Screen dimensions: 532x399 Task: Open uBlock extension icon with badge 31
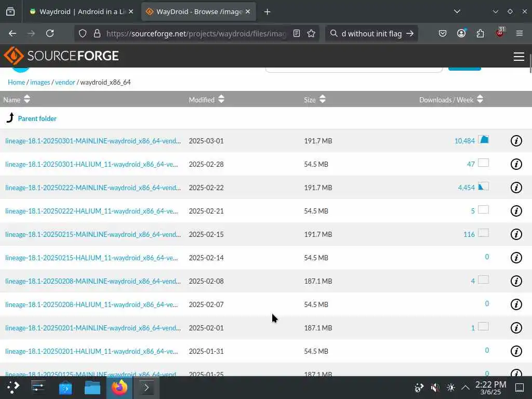coord(500,33)
